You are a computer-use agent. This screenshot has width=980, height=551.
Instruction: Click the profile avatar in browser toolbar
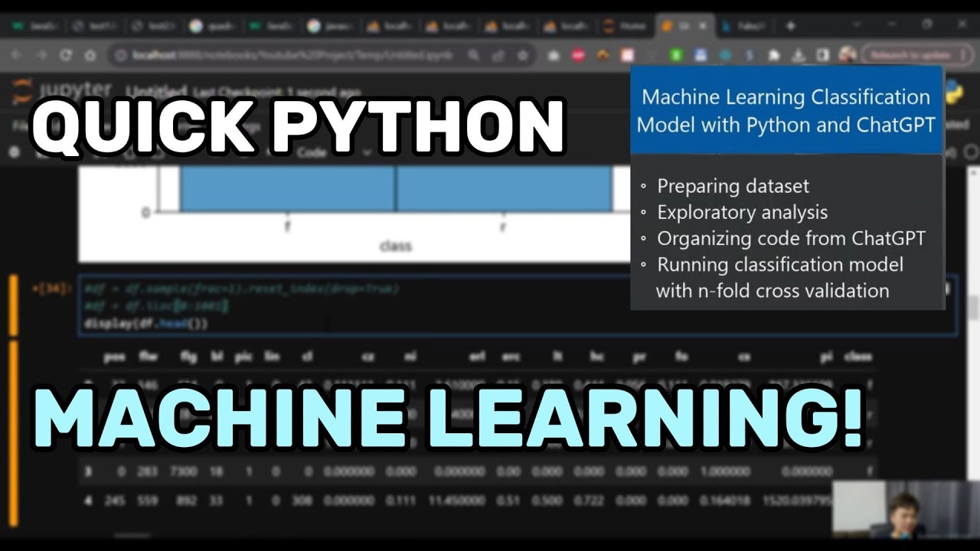[847, 55]
